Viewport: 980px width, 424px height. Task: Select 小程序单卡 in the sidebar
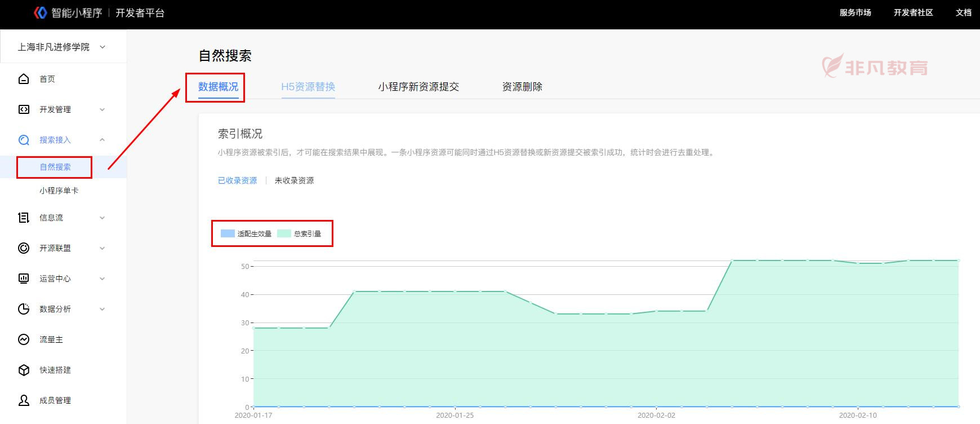tap(59, 191)
